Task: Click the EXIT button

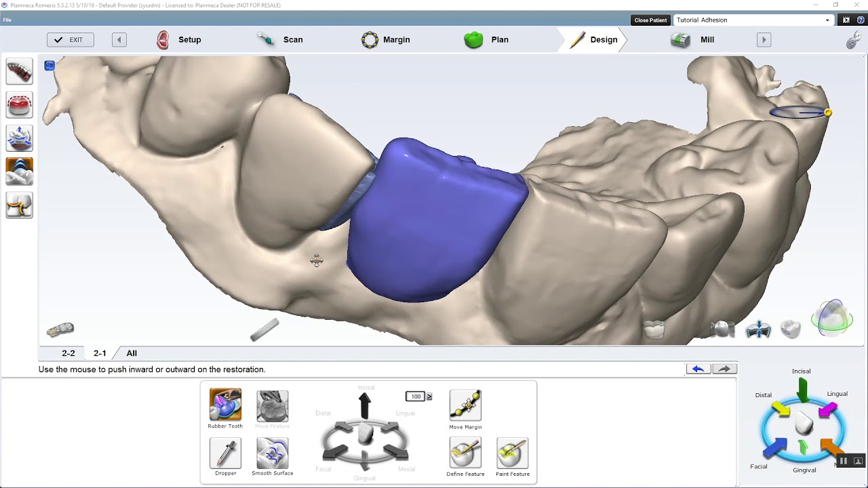Action: [x=71, y=40]
